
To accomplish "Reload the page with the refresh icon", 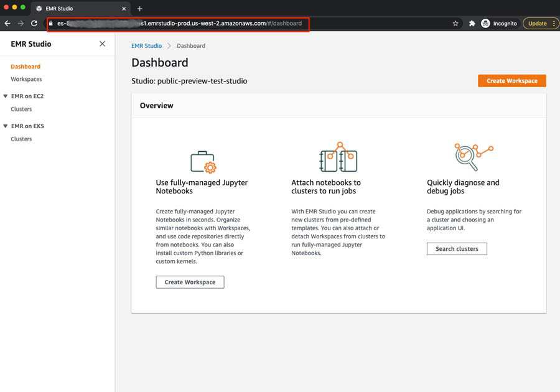I will [x=34, y=23].
